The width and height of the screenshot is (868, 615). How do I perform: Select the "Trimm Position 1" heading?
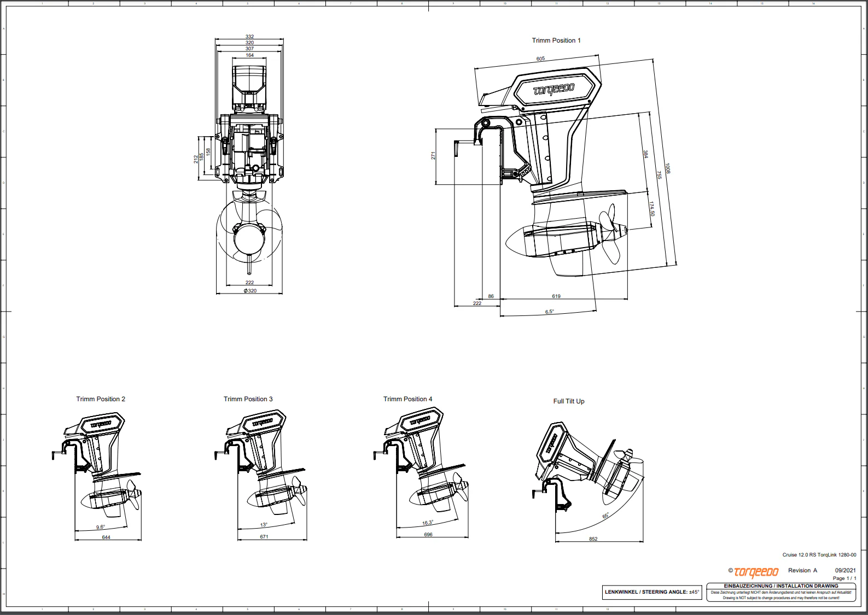[x=556, y=40]
